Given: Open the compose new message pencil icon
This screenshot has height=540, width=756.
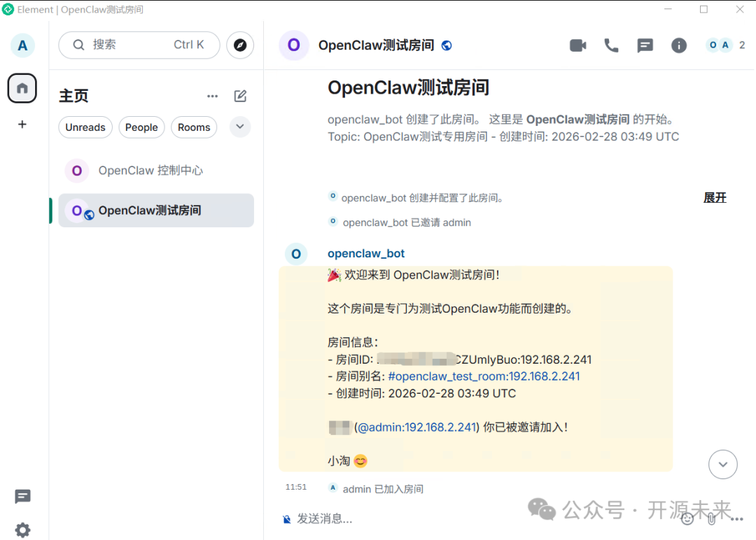Looking at the screenshot, I should (x=240, y=96).
